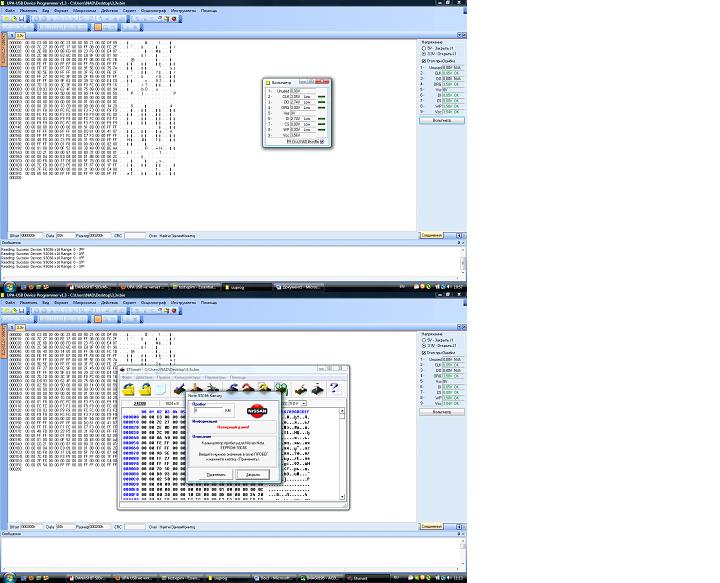Image resolution: width=720 pixels, height=583 pixels.
Task: Click Пробег input field in Nissan dialog
Action: click(x=208, y=410)
